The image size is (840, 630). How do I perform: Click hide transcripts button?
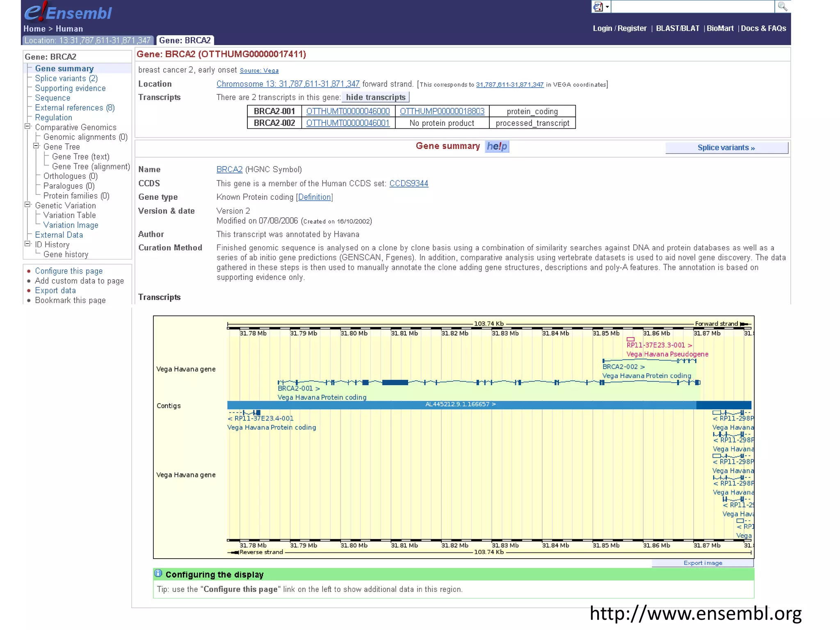pos(376,97)
